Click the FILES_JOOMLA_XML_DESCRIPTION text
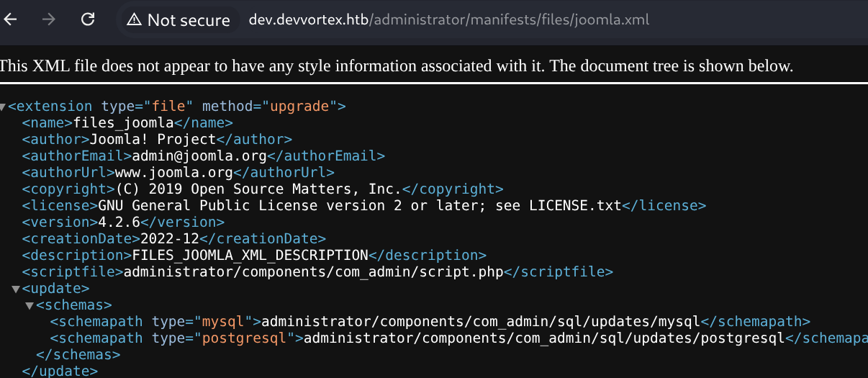The height and width of the screenshot is (378, 868). pyautogui.click(x=250, y=256)
